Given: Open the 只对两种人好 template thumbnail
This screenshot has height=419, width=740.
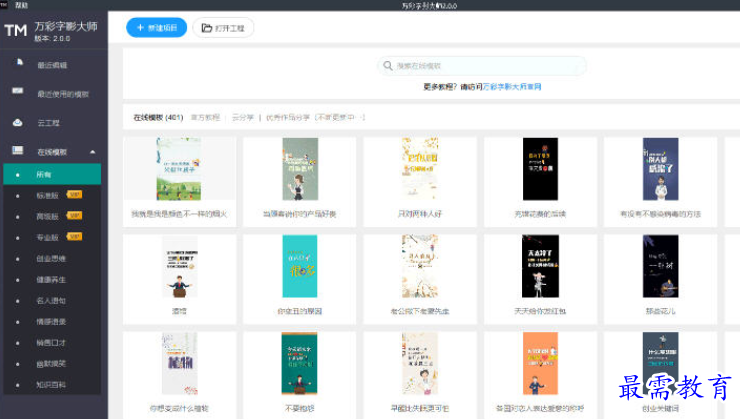Looking at the screenshot, I should tap(420, 169).
